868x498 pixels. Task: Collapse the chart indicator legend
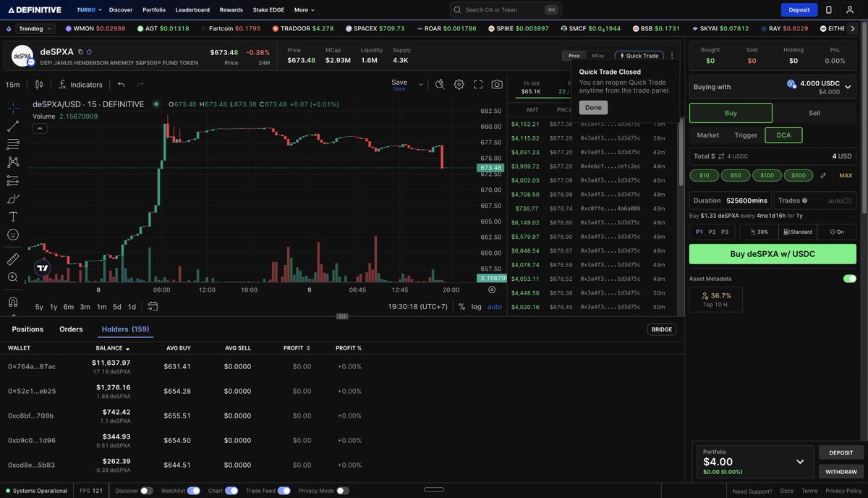point(40,128)
